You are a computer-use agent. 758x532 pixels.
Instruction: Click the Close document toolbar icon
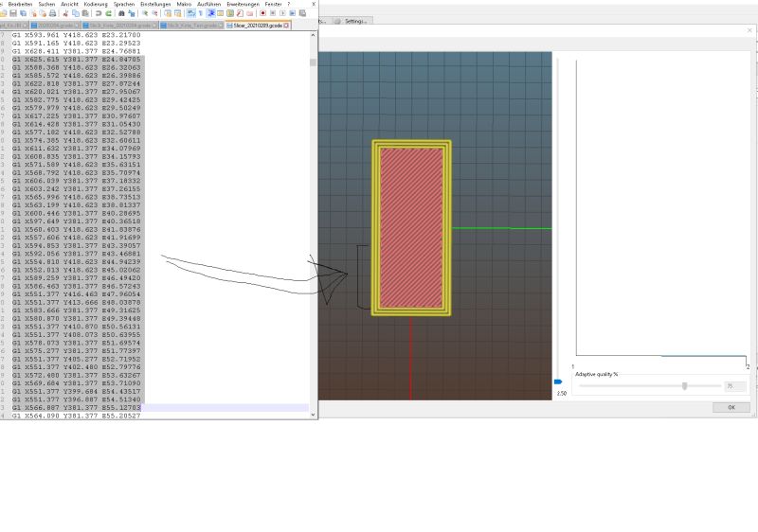click(x=33, y=13)
